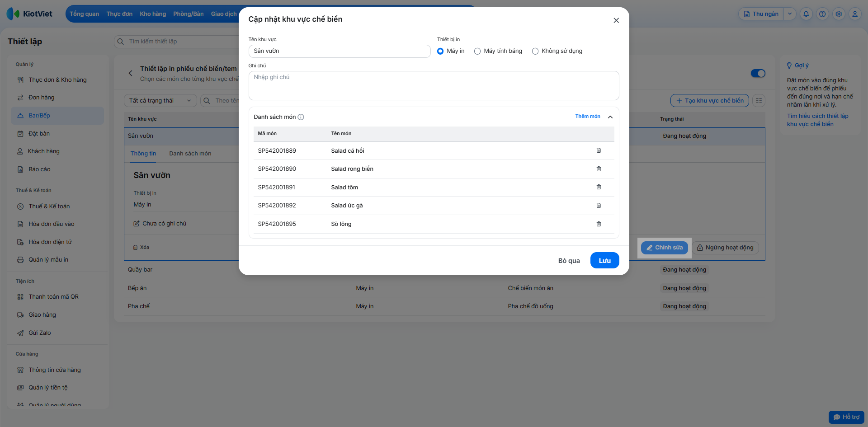Open the Thu ngân cashier button
The width and height of the screenshot is (868, 427).
[761, 14]
